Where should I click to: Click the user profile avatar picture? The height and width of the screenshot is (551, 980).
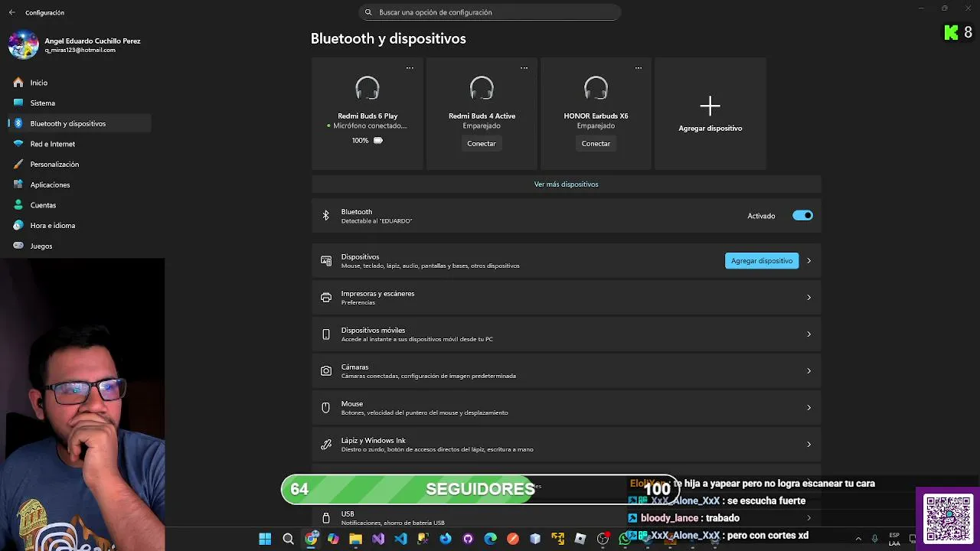click(23, 45)
